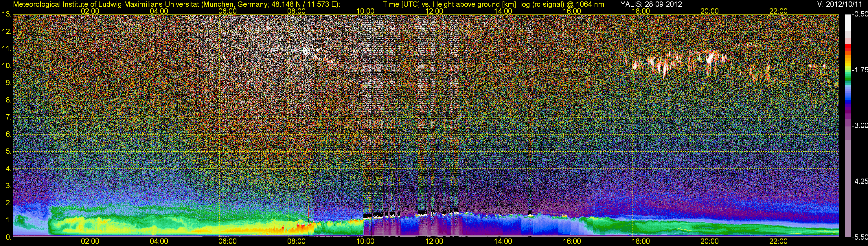Click the 0 km height axis label
This screenshot has height=246, width=868.
tap(8, 237)
